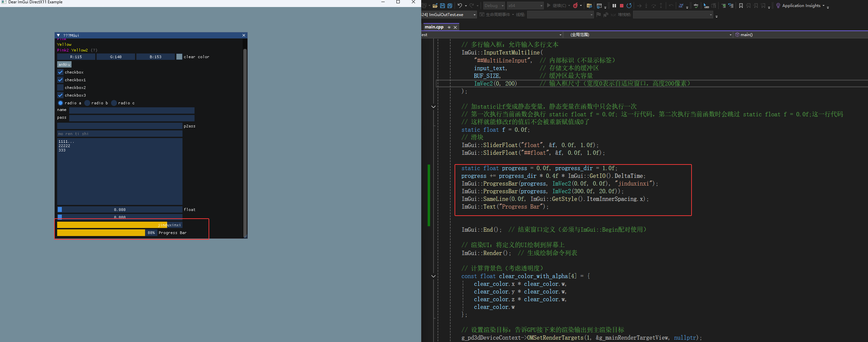Click the clear color swatch

[x=179, y=56]
